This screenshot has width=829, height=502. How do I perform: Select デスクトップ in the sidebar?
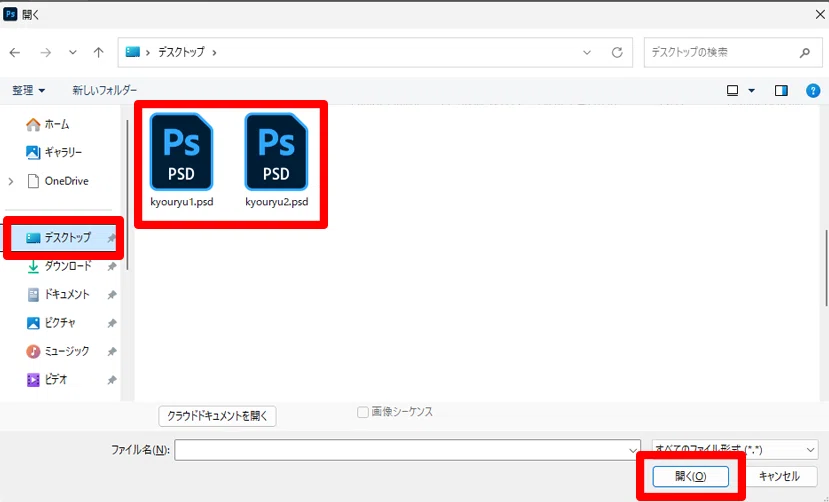[64, 238]
